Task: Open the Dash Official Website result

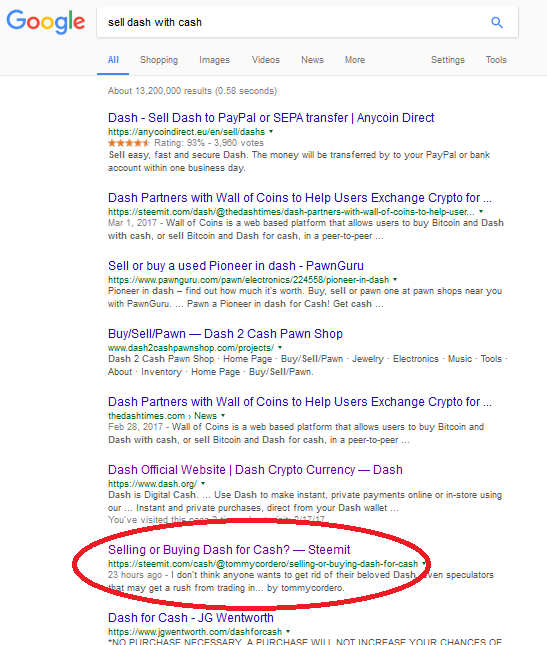Action: click(255, 470)
